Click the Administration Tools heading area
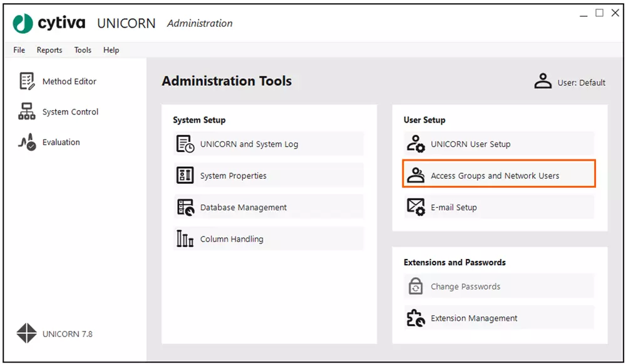The height and width of the screenshot is (364, 626). (x=227, y=81)
